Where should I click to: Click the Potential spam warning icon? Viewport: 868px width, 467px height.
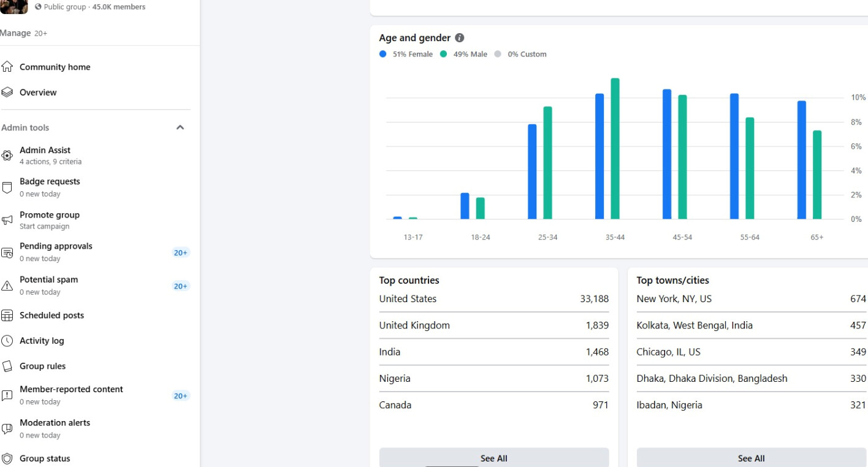[x=7, y=286]
